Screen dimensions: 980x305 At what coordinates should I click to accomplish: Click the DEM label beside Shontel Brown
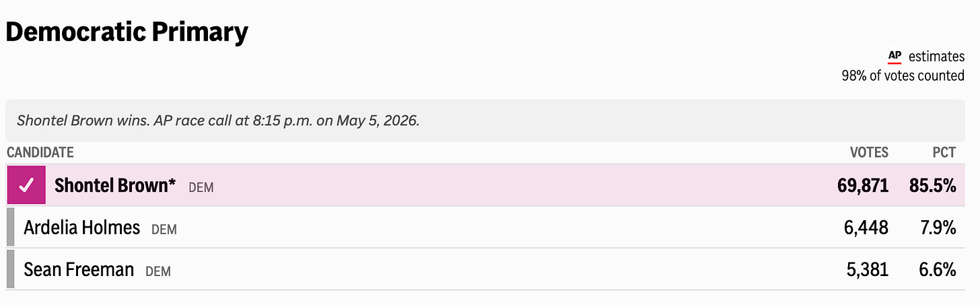[x=201, y=187]
